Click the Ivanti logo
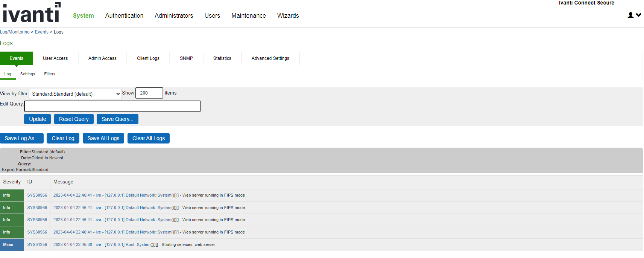This screenshot has width=644, height=258. (32, 13)
